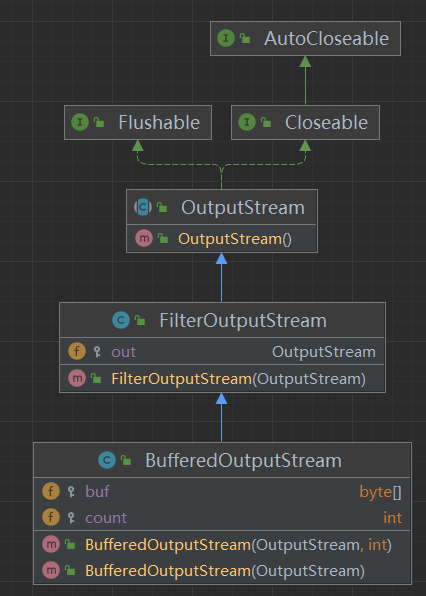This screenshot has height=596, width=426.
Task: Click the protected key icon beside out field
Action: pos(97,352)
